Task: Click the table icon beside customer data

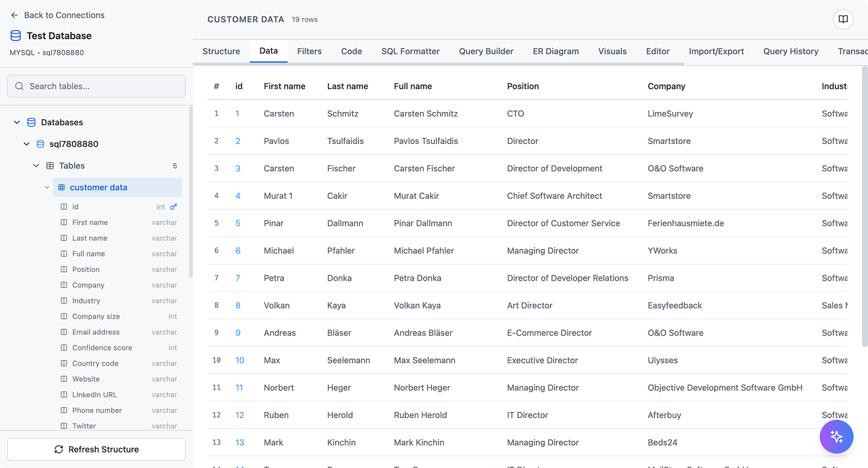Action: click(61, 187)
